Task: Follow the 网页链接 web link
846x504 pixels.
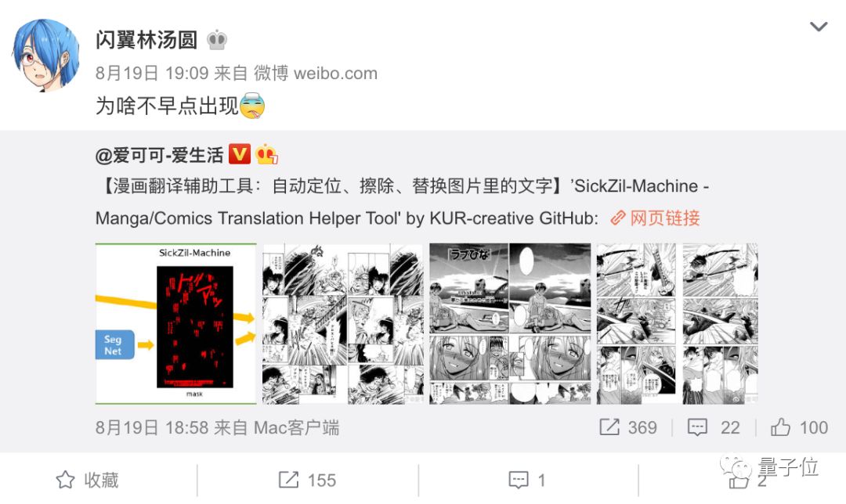Action: click(655, 218)
